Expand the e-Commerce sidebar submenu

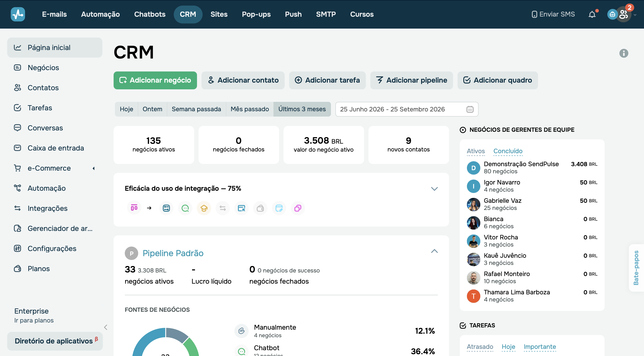94,168
